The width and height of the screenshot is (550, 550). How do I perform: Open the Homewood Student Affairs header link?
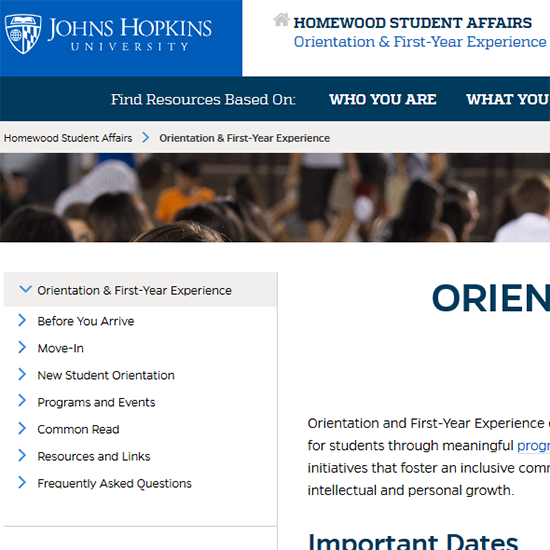412,23
